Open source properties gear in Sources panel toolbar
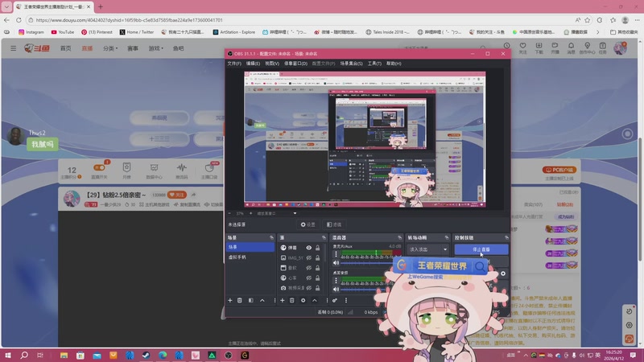This screenshot has height=362, width=644. tap(303, 300)
